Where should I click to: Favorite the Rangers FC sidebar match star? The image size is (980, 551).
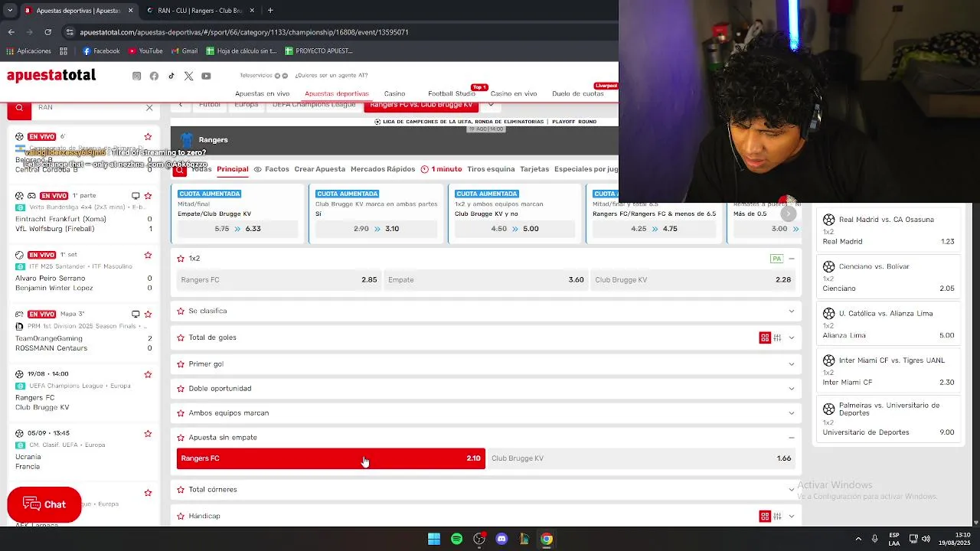(148, 374)
